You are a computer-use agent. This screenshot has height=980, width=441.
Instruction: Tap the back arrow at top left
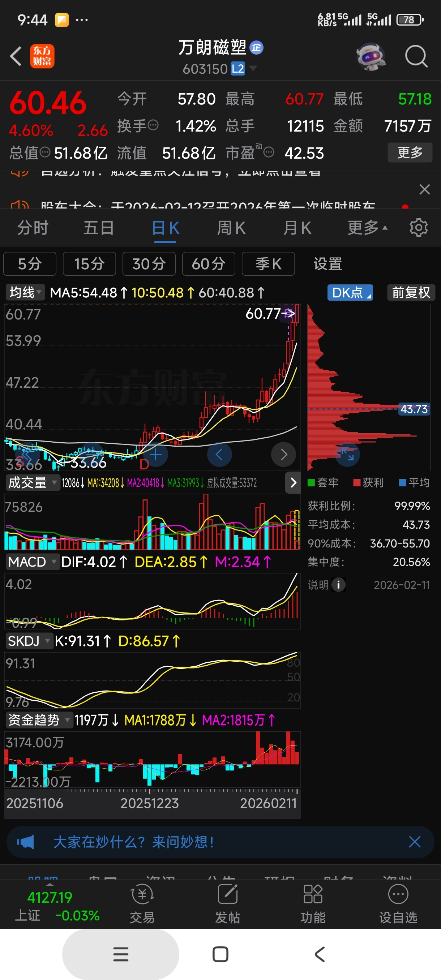click(16, 56)
